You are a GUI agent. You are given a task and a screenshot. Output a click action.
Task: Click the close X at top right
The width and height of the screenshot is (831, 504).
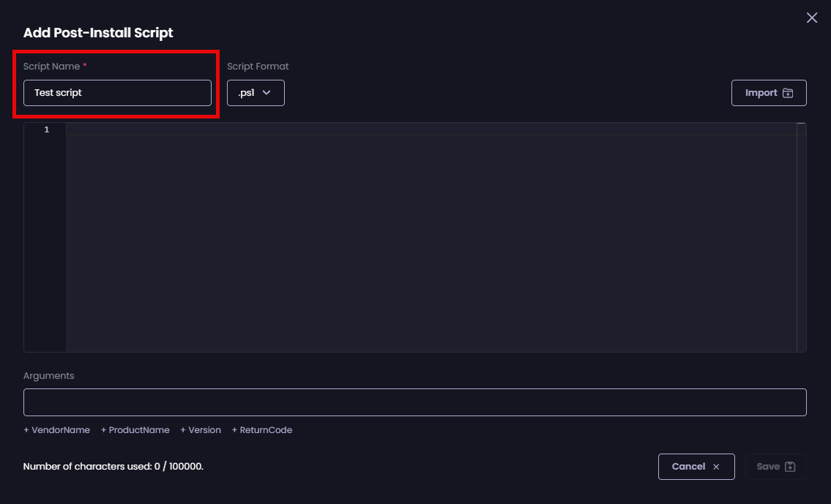(811, 17)
